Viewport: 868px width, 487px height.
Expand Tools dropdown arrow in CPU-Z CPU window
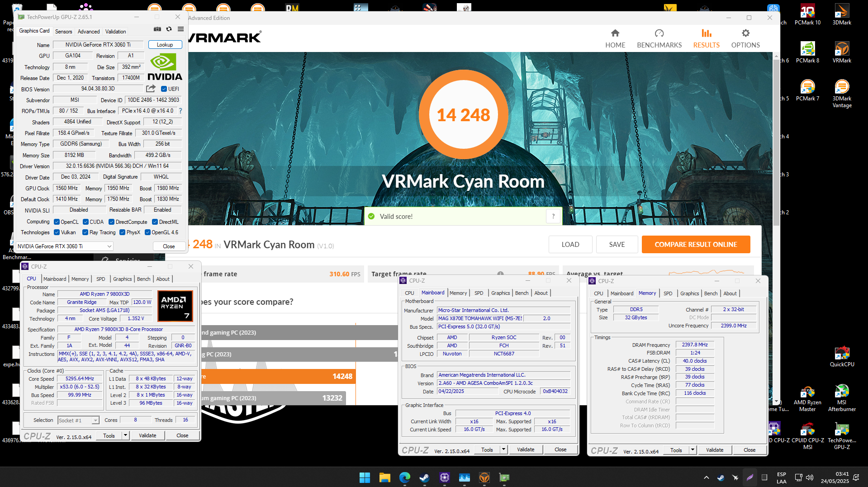coord(125,435)
